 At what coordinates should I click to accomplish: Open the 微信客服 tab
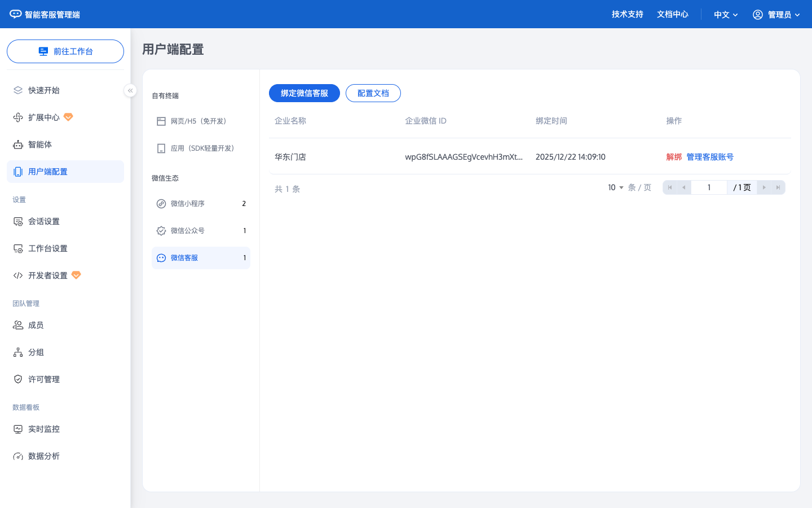pos(201,258)
